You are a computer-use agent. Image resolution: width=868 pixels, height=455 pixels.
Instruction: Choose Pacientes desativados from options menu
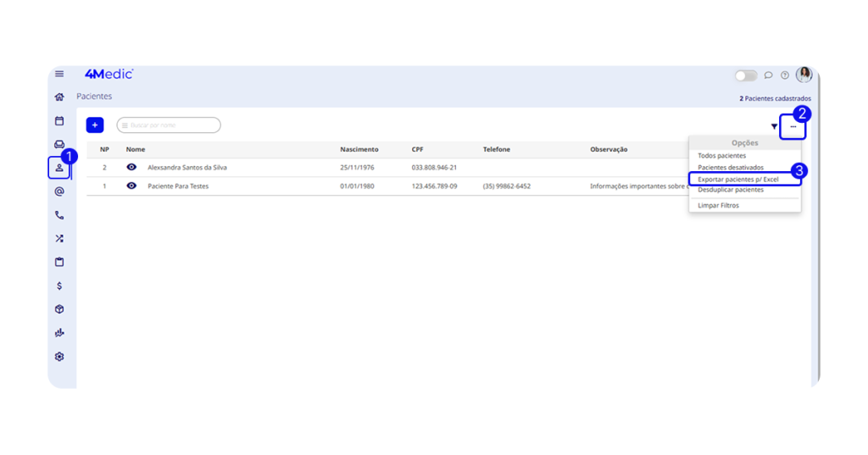pyautogui.click(x=730, y=168)
